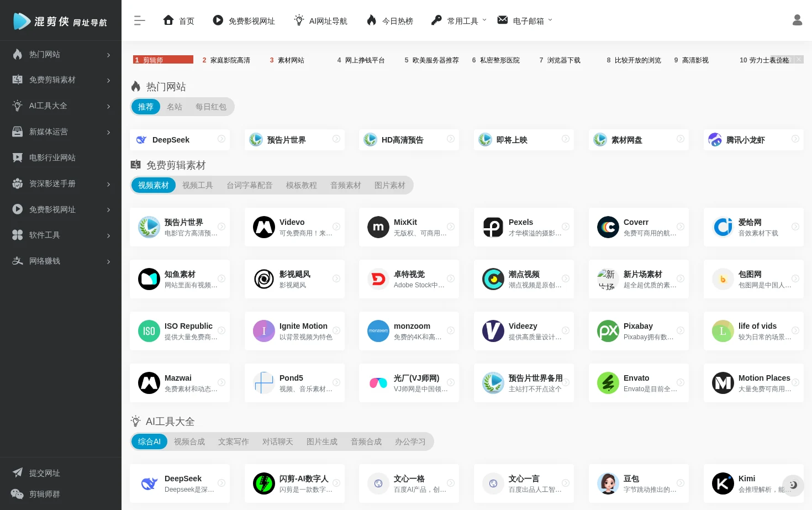Switch to 视频工具 tab
The image size is (812, 510).
point(198,185)
